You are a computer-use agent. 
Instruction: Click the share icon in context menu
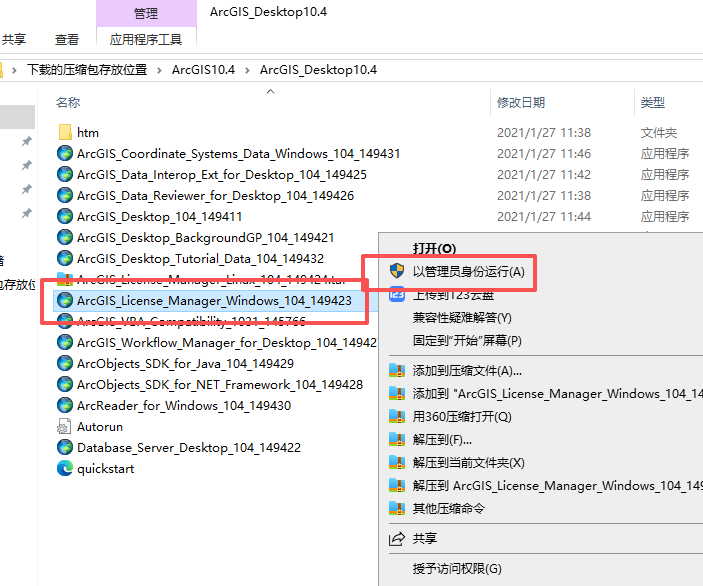point(397,538)
